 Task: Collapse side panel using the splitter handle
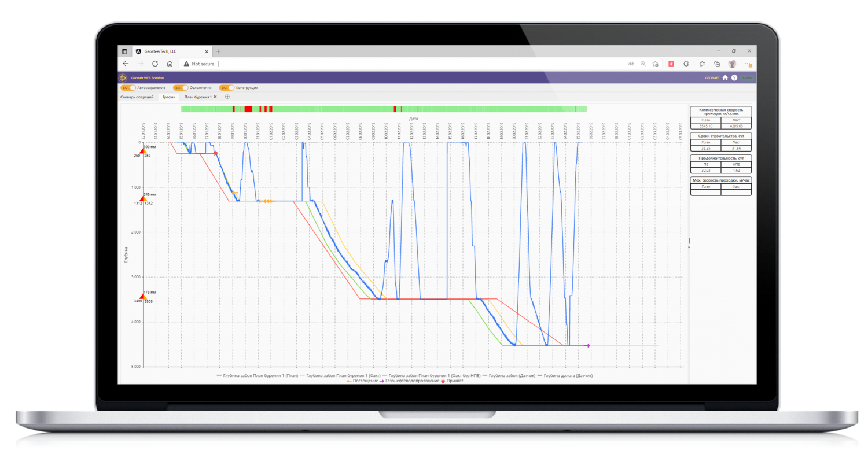coord(689,243)
